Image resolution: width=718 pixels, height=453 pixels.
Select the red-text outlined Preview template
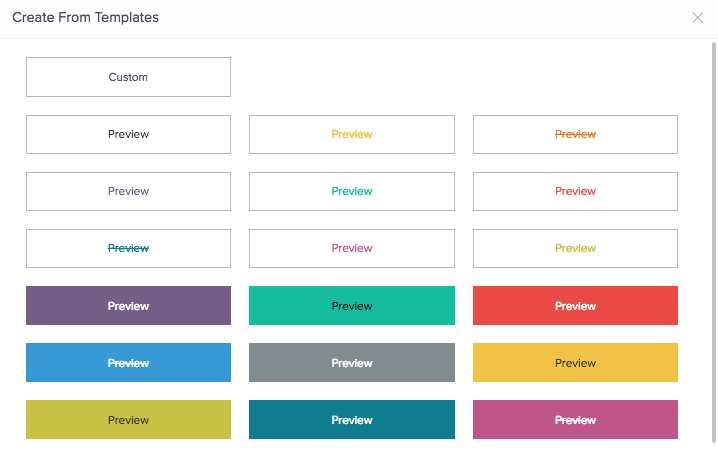pyautogui.click(x=575, y=191)
